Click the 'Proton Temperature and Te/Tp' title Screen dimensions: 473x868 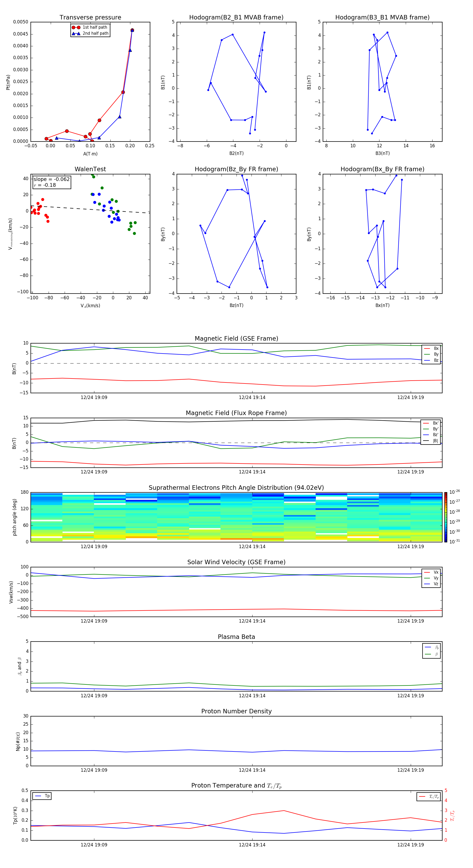(x=236, y=786)
